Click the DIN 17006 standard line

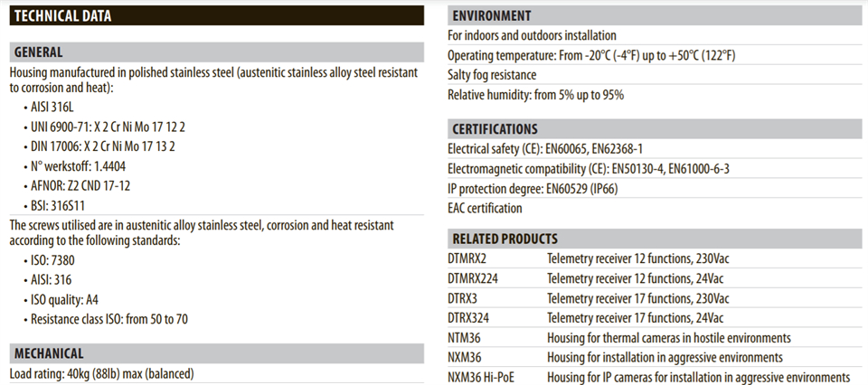[102, 146]
